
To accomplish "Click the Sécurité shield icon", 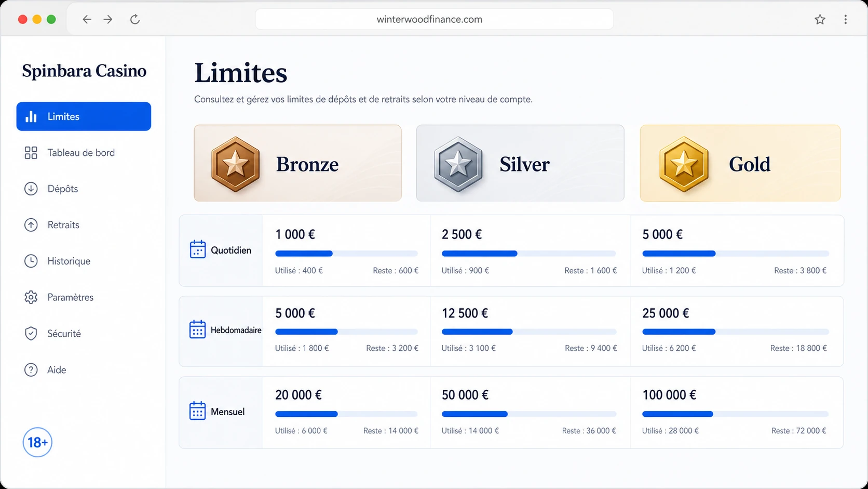I will pyautogui.click(x=31, y=334).
